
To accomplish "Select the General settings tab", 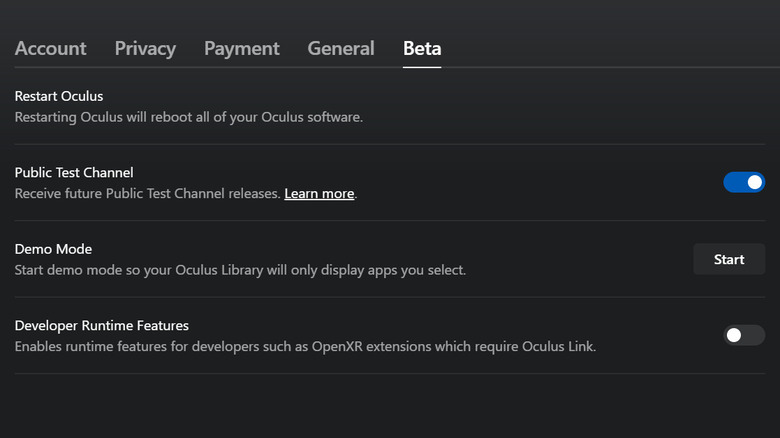I will (341, 48).
